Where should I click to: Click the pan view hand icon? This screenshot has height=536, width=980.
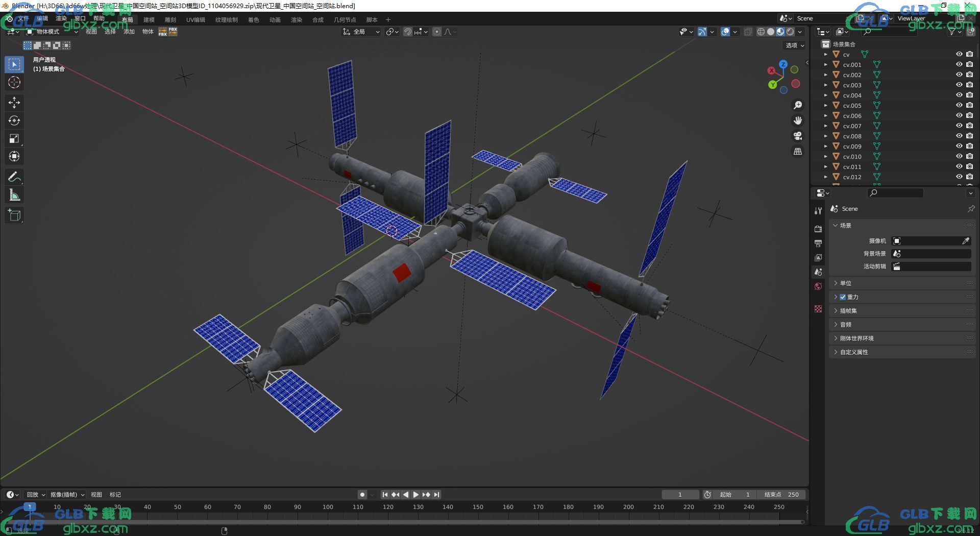(x=798, y=120)
